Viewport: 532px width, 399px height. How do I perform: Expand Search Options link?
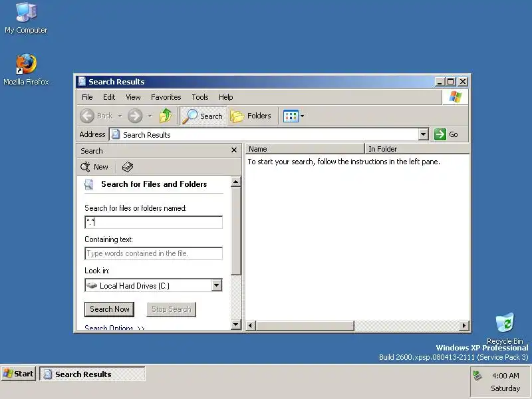(x=114, y=327)
